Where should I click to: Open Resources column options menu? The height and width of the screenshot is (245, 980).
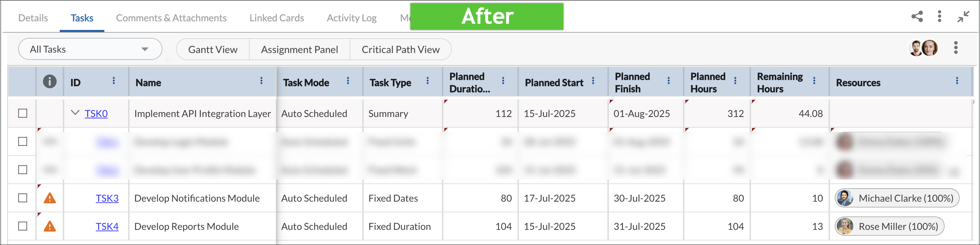point(957,81)
